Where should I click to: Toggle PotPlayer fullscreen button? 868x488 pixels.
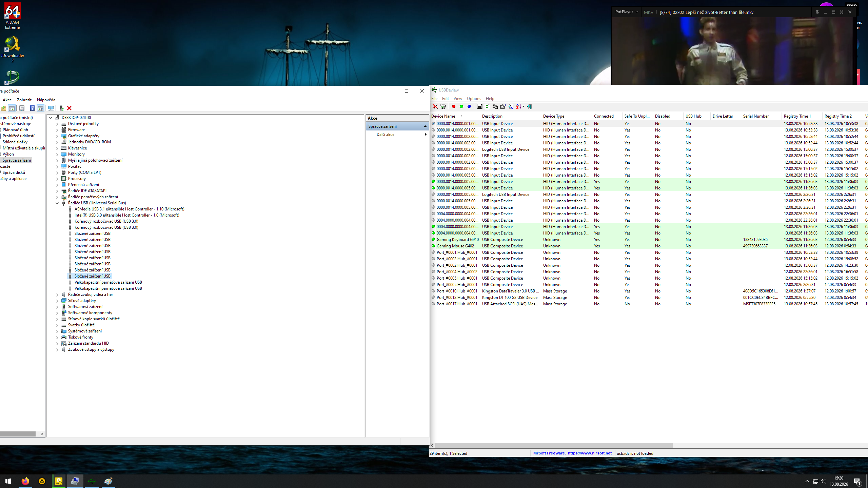tap(842, 12)
